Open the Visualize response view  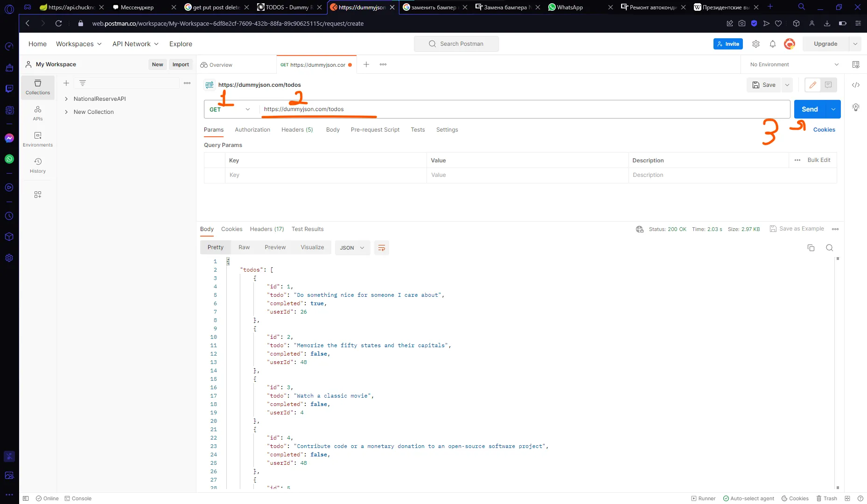(312, 247)
